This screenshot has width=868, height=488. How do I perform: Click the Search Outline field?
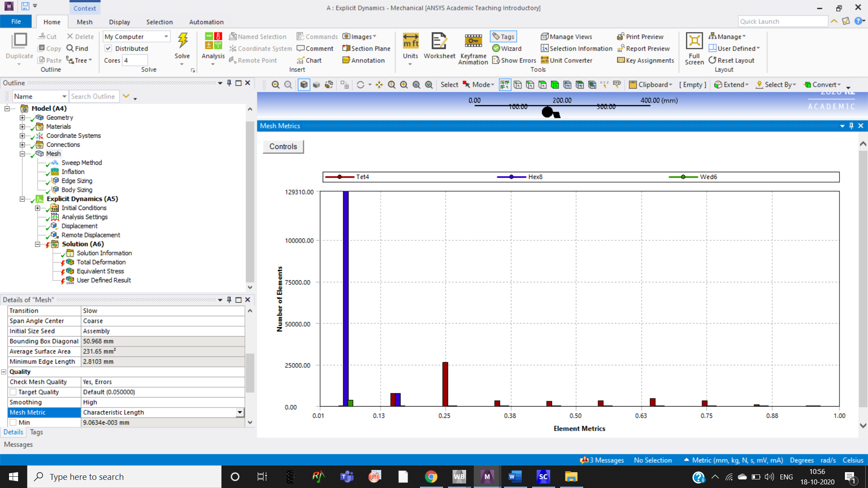(94, 96)
